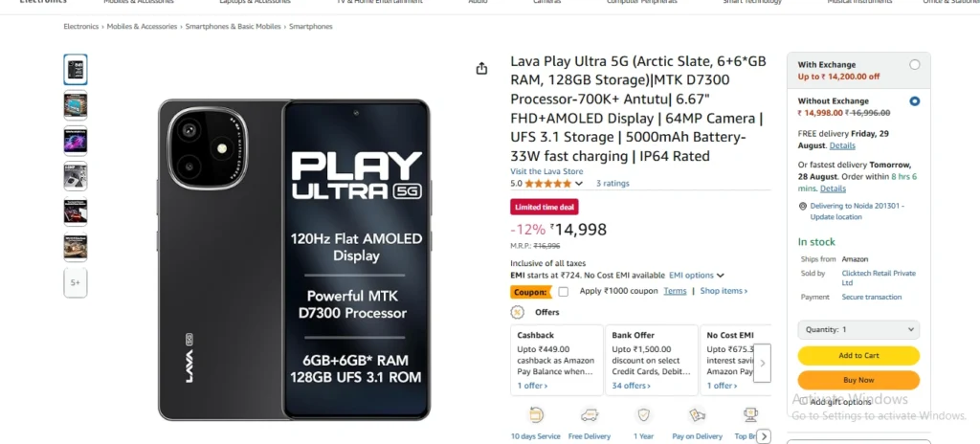Click the Pay on Delivery icon
980x444 pixels.
tap(697, 414)
